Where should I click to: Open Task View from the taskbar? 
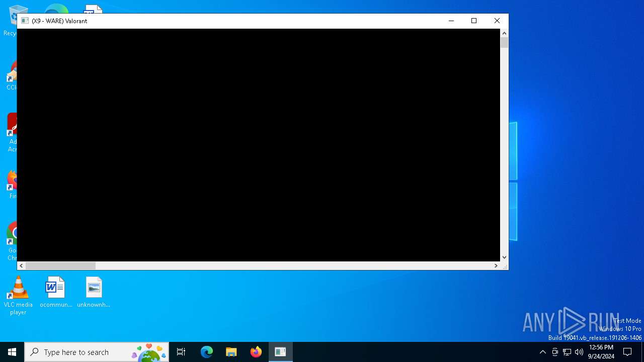(181, 352)
